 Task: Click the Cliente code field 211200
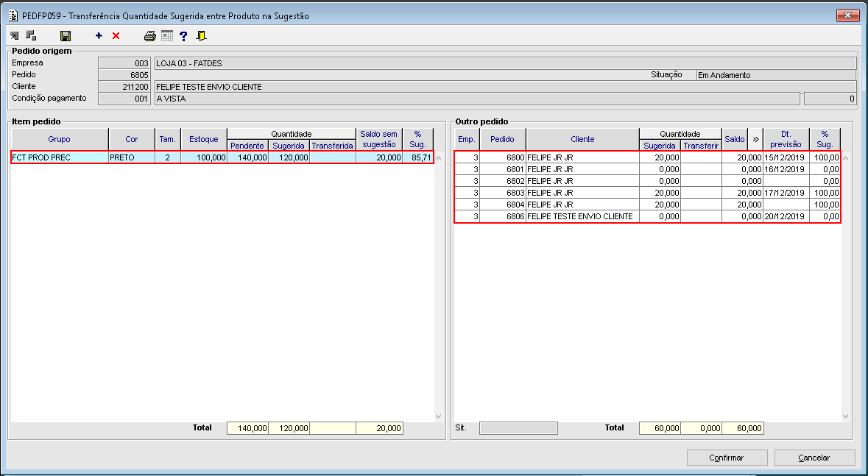[124, 86]
